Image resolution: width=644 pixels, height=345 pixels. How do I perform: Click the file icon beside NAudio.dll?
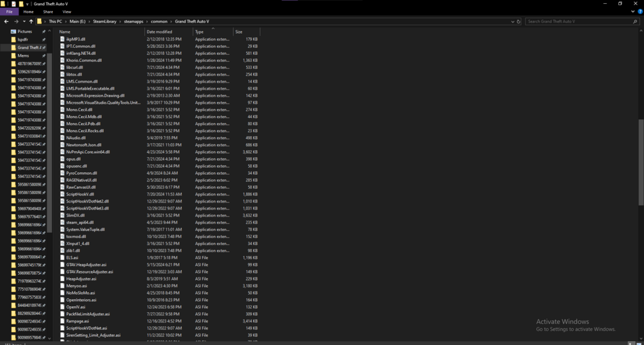62,138
